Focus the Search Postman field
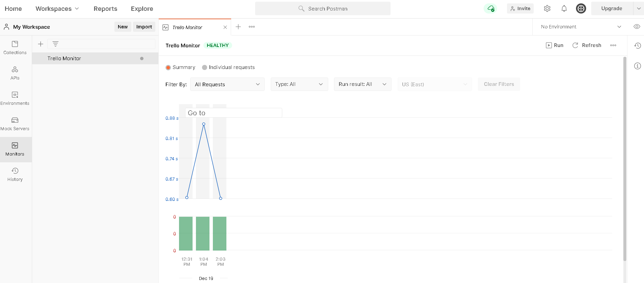The width and height of the screenshot is (644, 283). click(323, 8)
